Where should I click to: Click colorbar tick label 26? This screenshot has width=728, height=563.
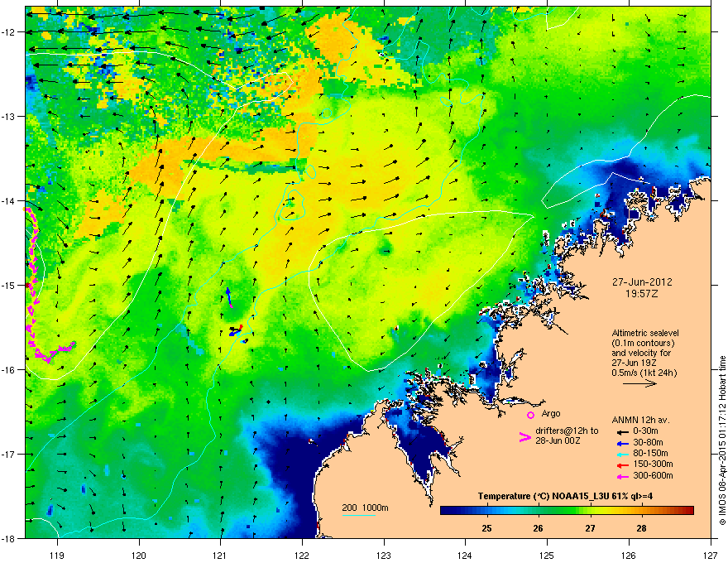(538, 528)
